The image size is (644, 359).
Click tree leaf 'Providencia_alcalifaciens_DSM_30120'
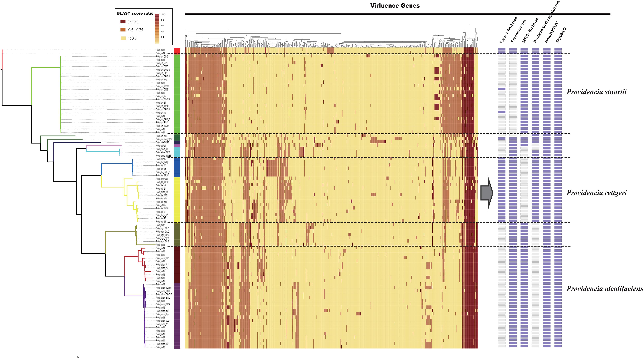coord(163,298)
